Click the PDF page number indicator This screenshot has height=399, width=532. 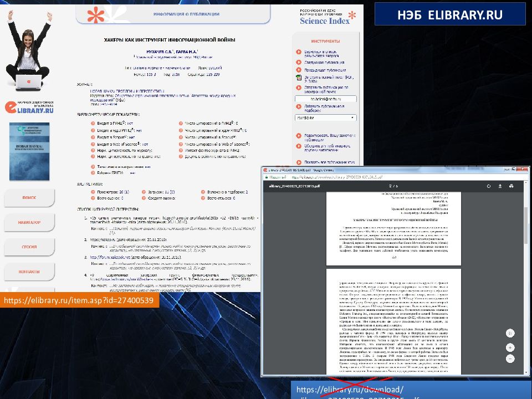point(393,186)
